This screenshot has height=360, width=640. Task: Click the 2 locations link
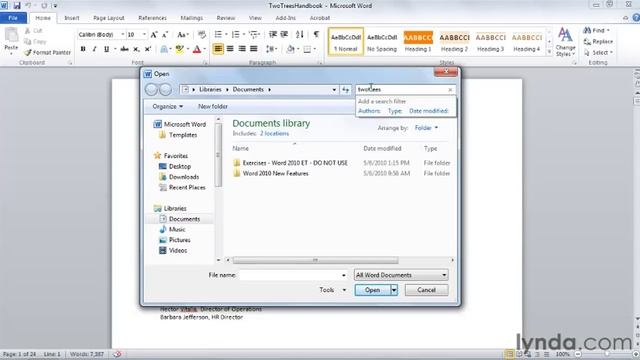pos(274,133)
